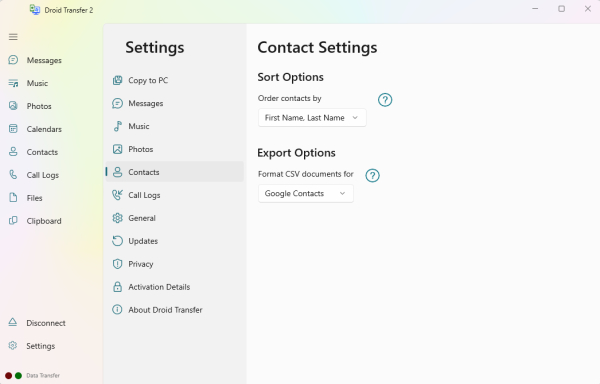Image resolution: width=600 pixels, height=384 pixels.
Task: Click the Photos icon in left sidebar
Action: point(13,106)
